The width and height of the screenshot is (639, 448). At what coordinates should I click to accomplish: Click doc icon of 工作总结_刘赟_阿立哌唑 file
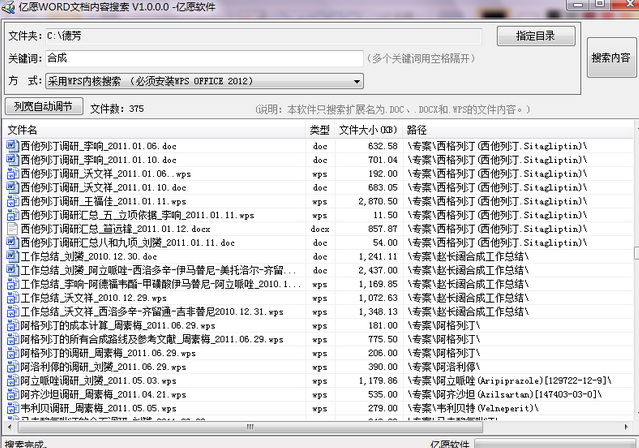pyautogui.click(x=13, y=270)
